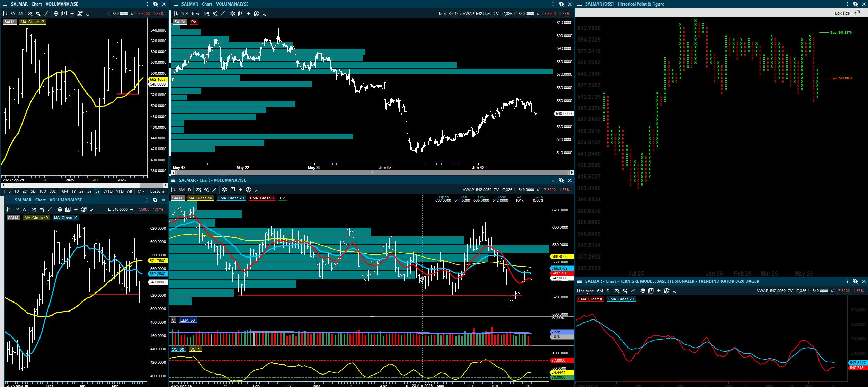
Task: Click the Custom range button
Action: 157,191
